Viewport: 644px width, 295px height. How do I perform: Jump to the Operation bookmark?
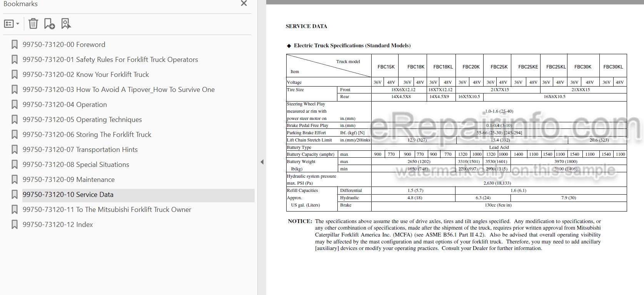click(x=65, y=105)
